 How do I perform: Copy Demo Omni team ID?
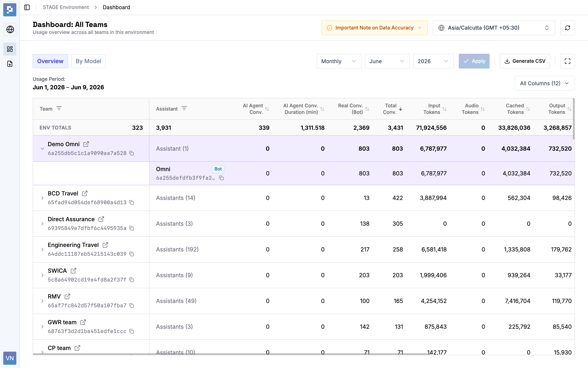[132, 153]
